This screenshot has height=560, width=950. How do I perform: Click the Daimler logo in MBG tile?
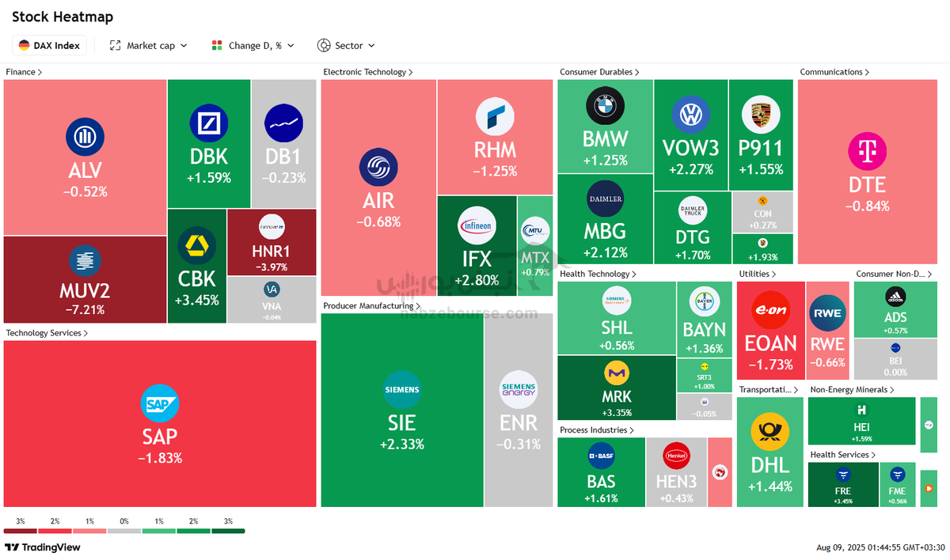tap(605, 199)
